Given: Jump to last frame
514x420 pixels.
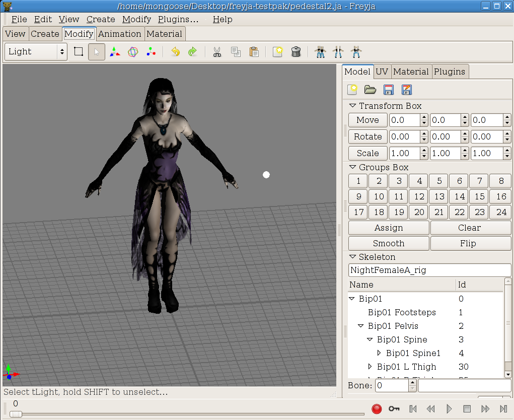Looking at the screenshot, I should (x=503, y=409).
